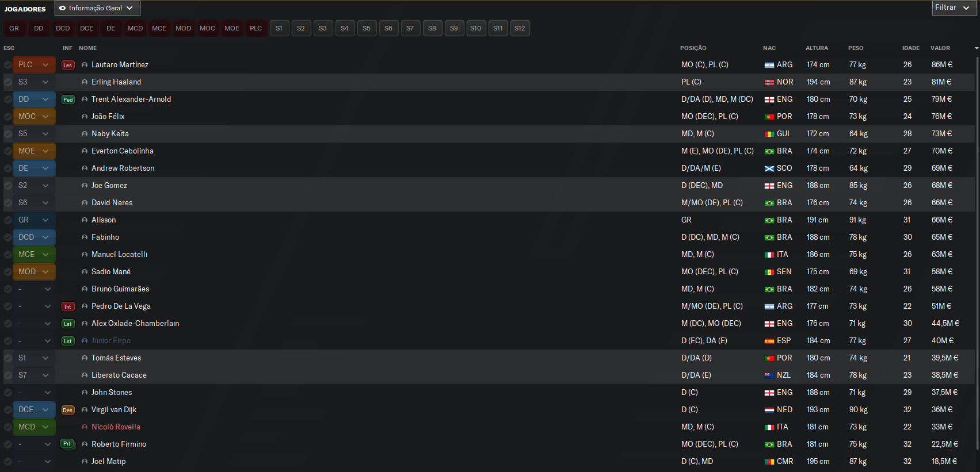Click the column options arrow after VALOR
This screenshot has height=472, width=980.
click(977, 48)
